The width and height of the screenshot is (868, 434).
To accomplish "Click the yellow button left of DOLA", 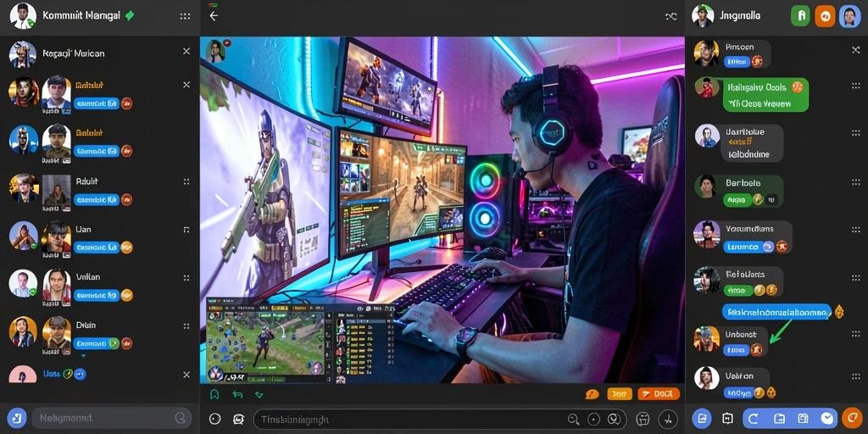I will pyautogui.click(x=620, y=394).
